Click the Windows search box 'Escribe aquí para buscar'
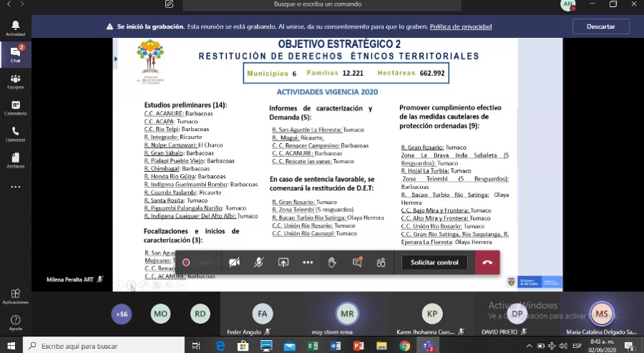 [104, 346]
